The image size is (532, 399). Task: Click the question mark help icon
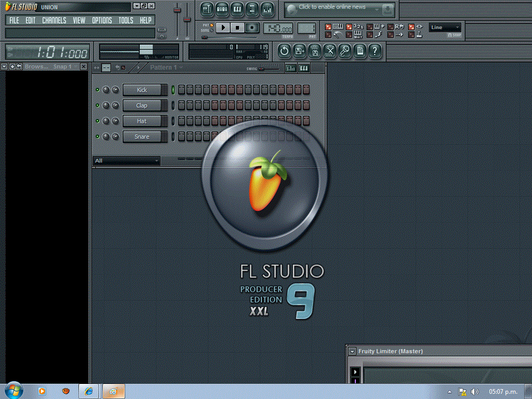[x=375, y=51]
